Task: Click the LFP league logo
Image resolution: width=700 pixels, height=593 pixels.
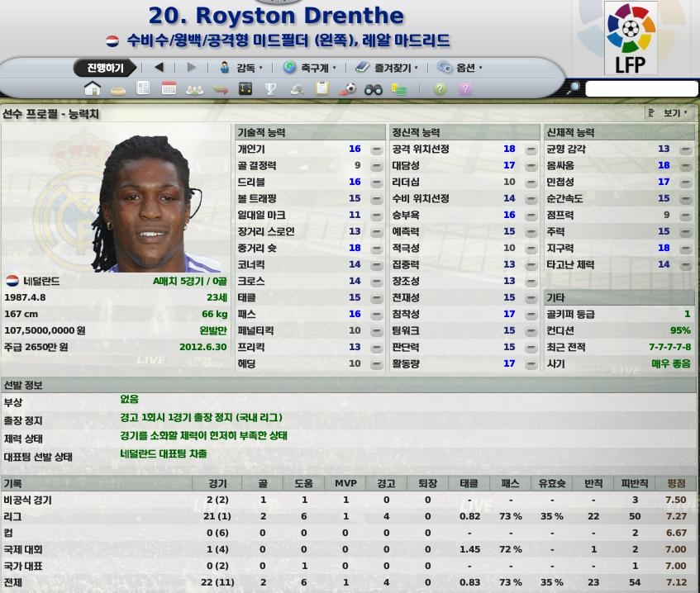Action: (x=631, y=37)
